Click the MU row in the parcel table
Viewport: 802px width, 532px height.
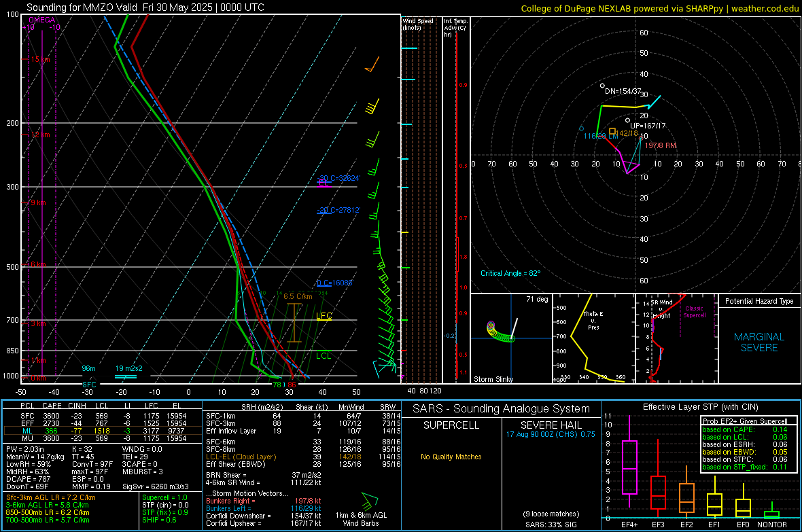103,438
